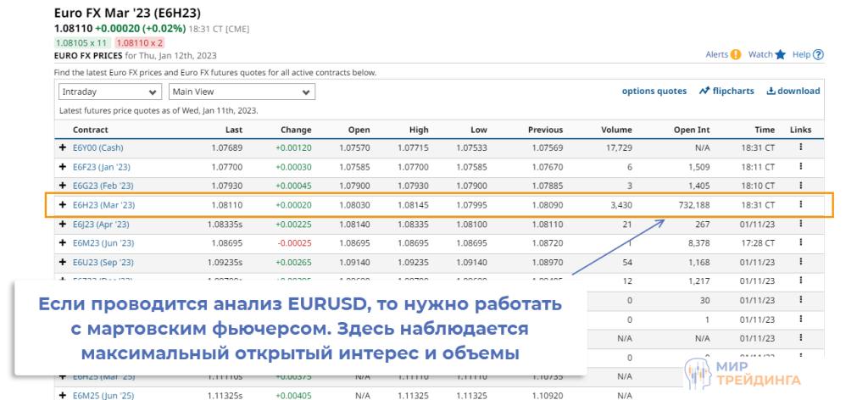The width and height of the screenshot is (868, 400).
Task: Open links menu for E6M23 Jun '23 row
Action: pyautogui.click(x=800, y=242)
